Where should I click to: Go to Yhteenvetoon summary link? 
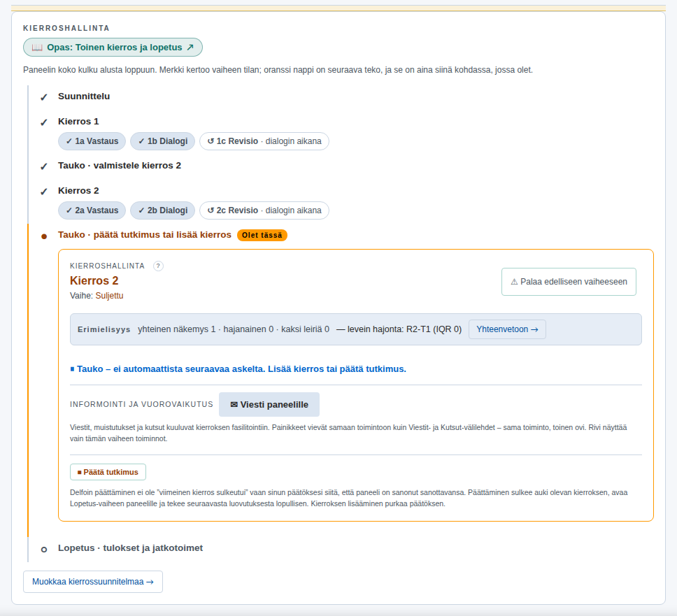(507, 329)
